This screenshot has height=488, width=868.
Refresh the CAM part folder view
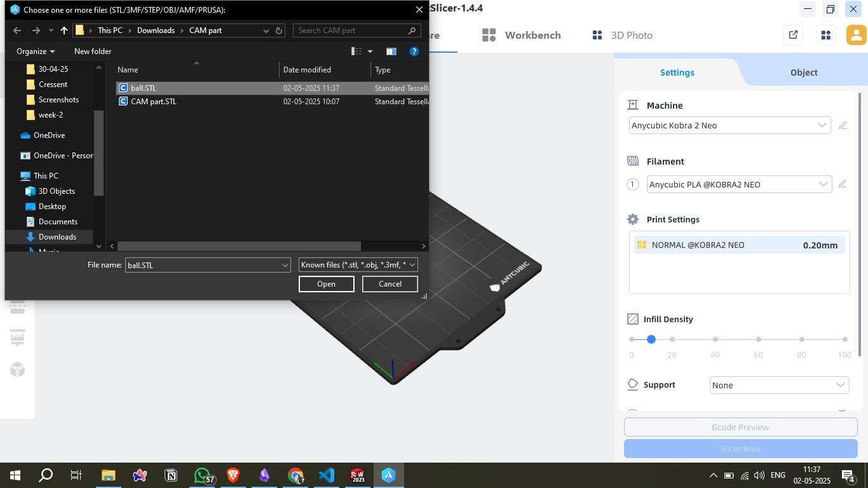(x=280, y=30)
